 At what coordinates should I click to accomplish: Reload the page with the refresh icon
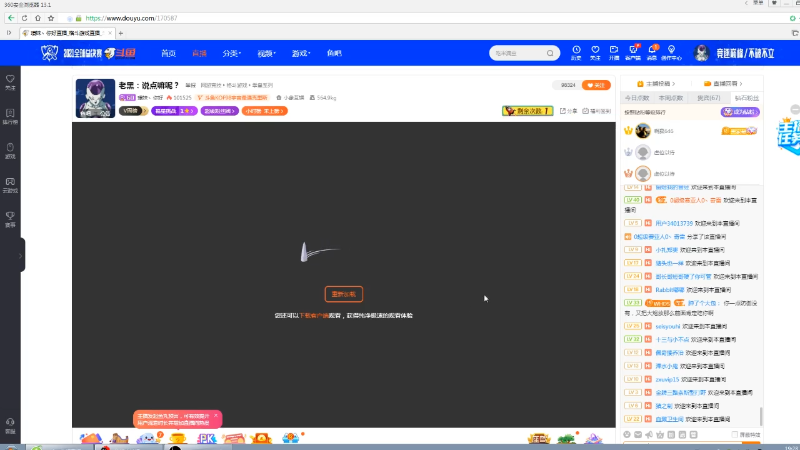(x=24, y=18)
